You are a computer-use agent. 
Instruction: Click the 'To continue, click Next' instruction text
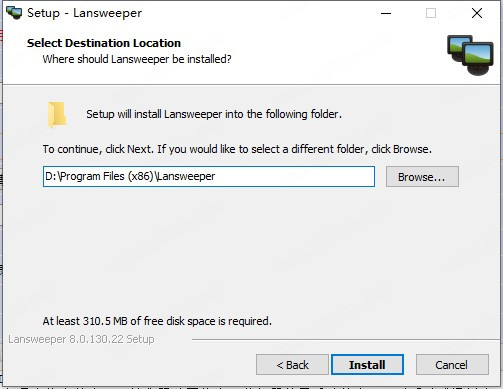pos(237,149)
